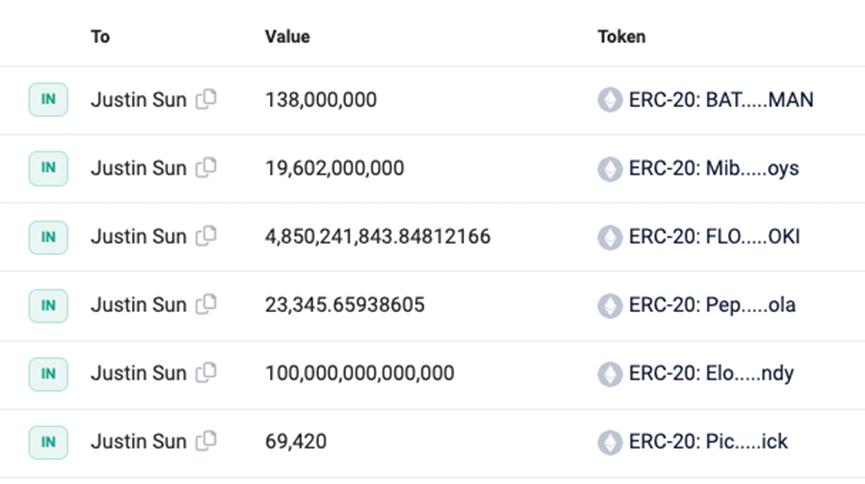Copy Justin Sun address in Mib...oys row

pos(206,168)
